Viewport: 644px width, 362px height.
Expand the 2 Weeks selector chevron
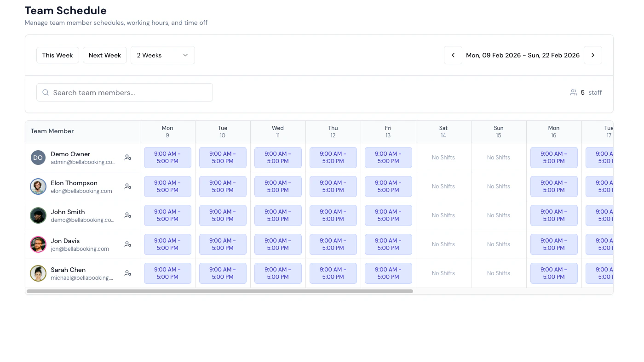pos(185,55)
